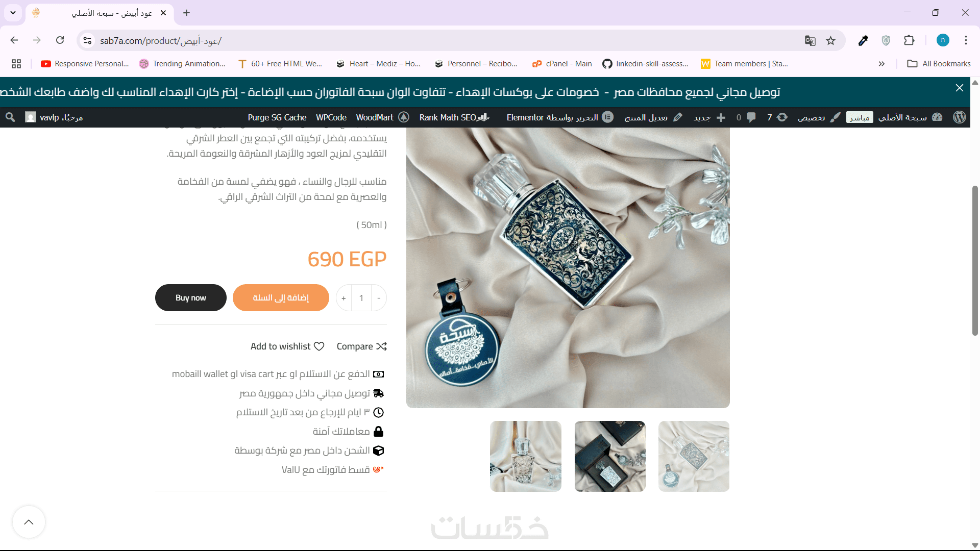980x551 pixels.
Task: Click the back-to-top arrow circle
Action: coord(29,522)
